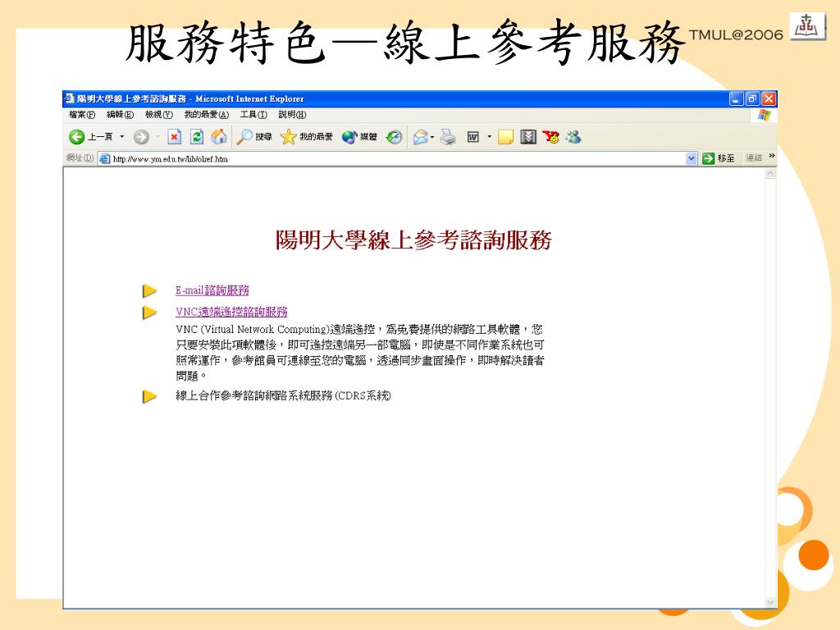
Task: Click the Windows flag logo
Action: point(764,115)
